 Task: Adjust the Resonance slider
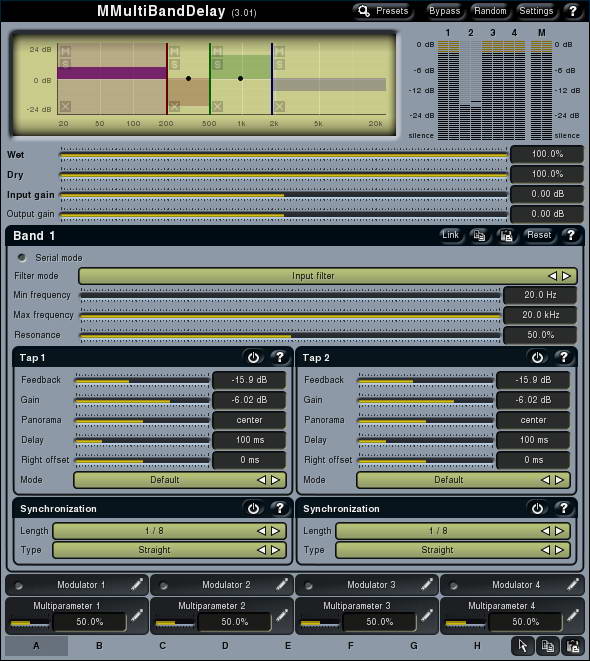point(290,336)
